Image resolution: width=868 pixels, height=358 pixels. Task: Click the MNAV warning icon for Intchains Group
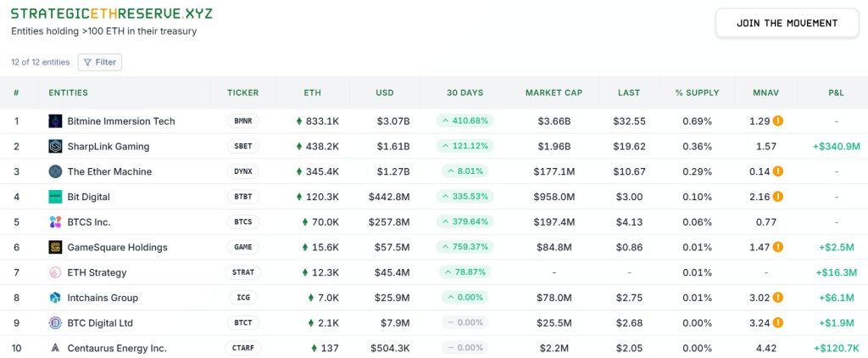click(778, 298)
